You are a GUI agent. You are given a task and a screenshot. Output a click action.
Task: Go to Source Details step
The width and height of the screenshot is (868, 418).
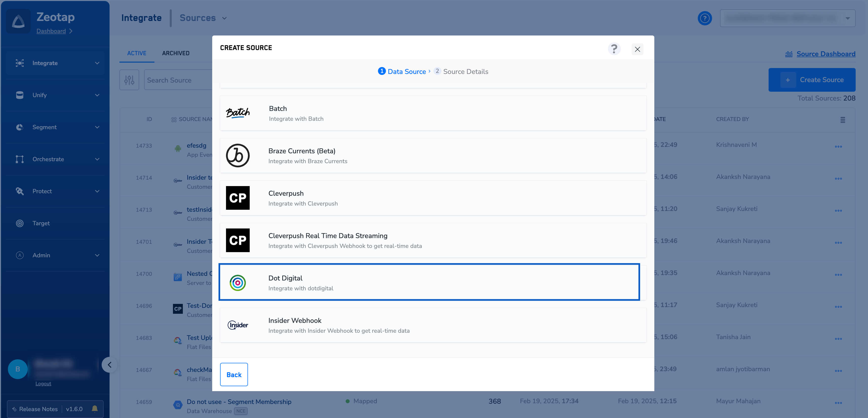(465, 71)
